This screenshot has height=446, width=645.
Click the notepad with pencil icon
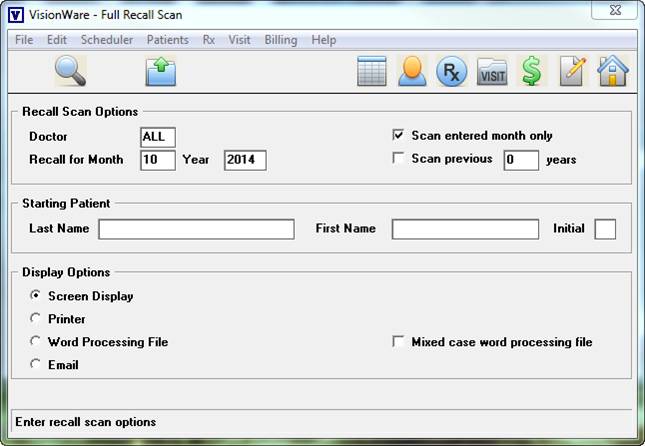point(573,71)
